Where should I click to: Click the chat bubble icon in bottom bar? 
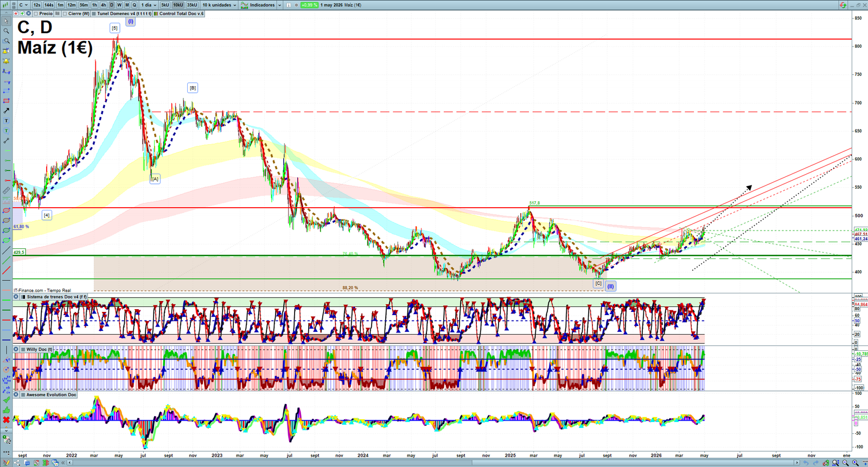(27, 463)
